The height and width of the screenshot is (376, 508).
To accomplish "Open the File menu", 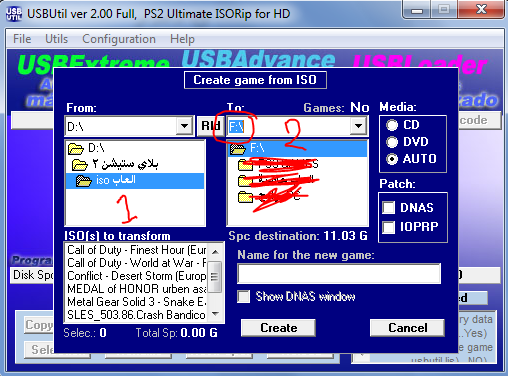I will (x=22, y=39).
